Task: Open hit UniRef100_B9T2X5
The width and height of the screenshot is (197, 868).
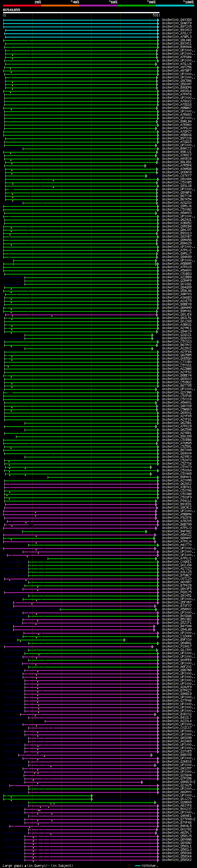Action: click(x=176, y=26)
